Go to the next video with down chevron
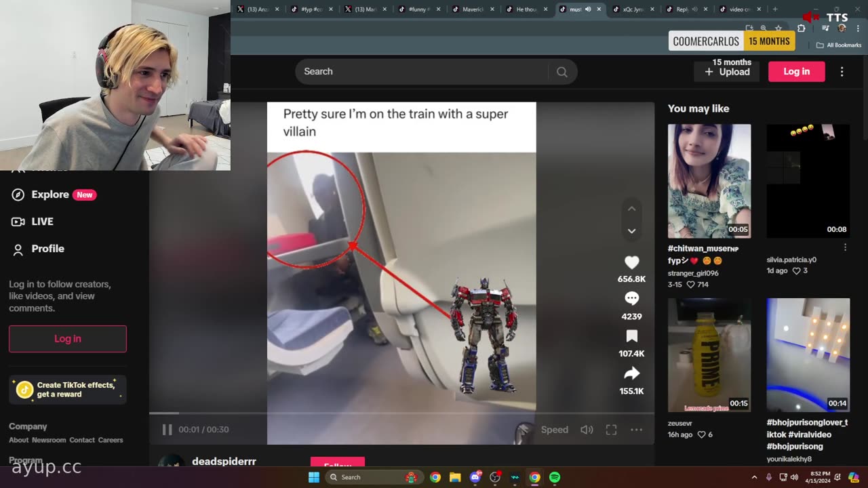Screen dimensions: 868x488 [x=631, y=231]
